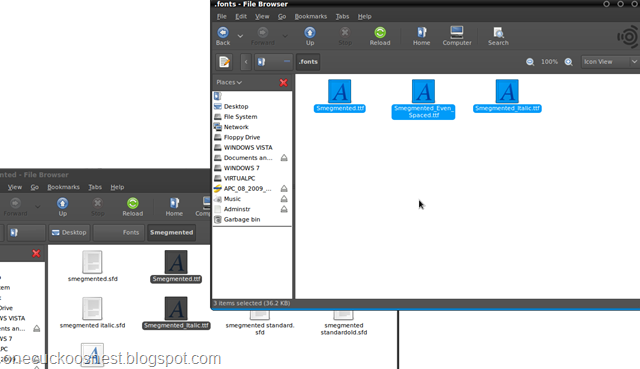The width and height of the screenshot is (640, 369).
Task: Select the home folder path button
Action: (273, 62)
